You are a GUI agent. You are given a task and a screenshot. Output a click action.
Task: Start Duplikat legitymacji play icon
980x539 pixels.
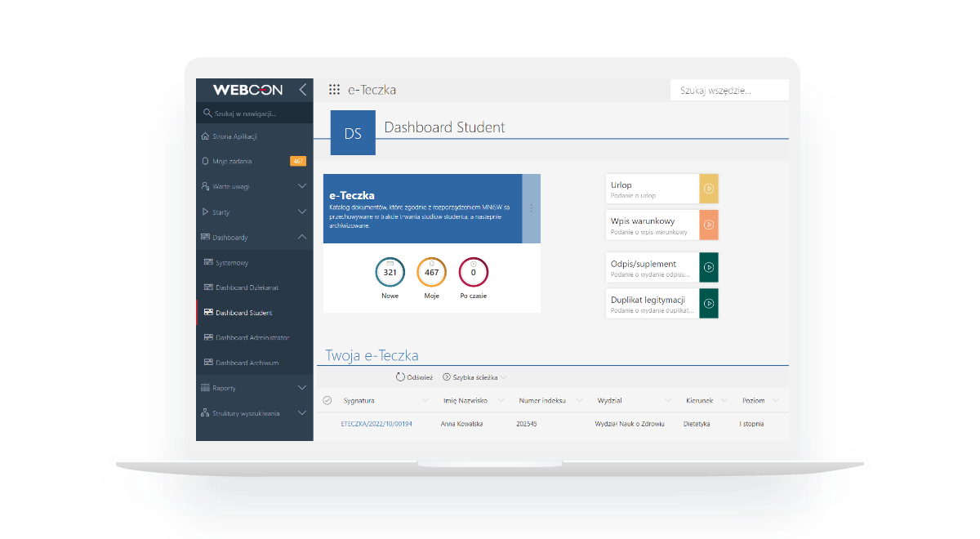pyautogui.click(x=709, y=303)
